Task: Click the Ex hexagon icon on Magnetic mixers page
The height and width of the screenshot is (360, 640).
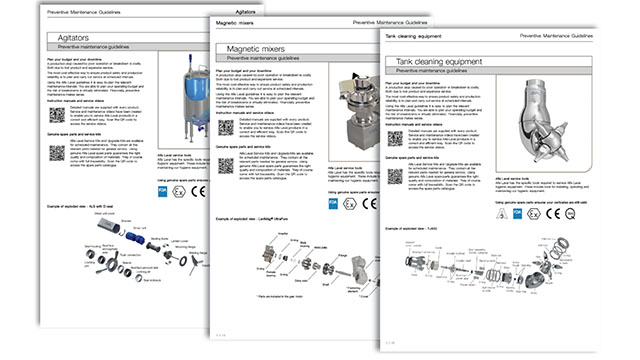Action: tap(349, 204)
